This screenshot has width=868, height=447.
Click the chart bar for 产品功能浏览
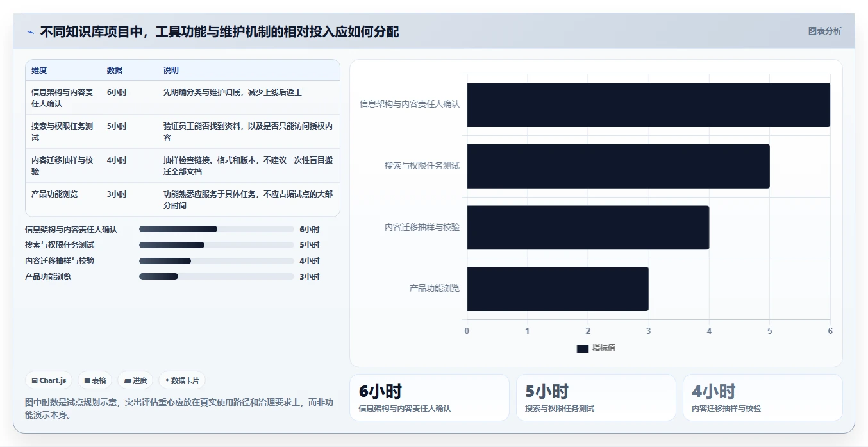(x=558, y=289)
